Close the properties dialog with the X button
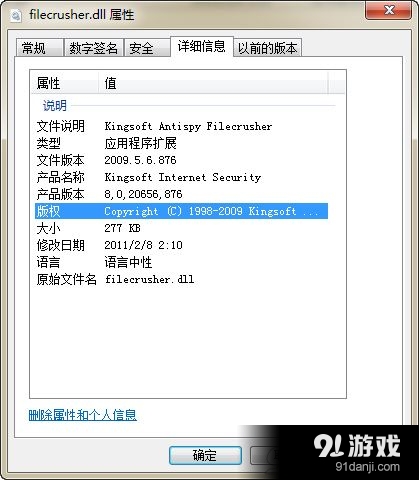419x480 pixels. [x=388, y=10]
